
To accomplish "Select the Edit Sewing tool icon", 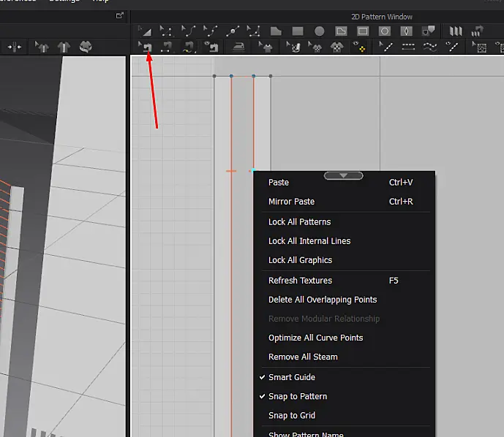I will click(145, 47).
